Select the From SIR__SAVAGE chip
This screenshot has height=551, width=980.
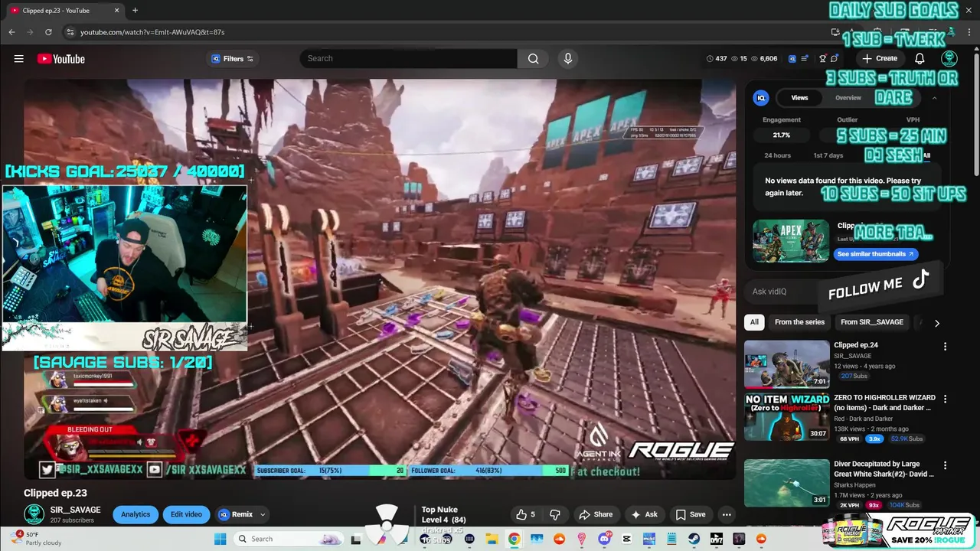coord(872,322)
